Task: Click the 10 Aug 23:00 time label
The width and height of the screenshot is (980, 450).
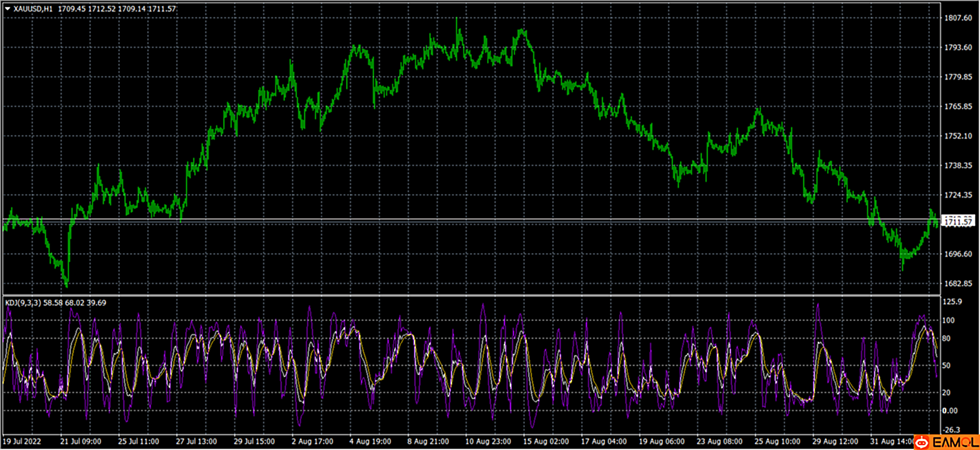Action: pyautogui.click(x=488, y=442)
